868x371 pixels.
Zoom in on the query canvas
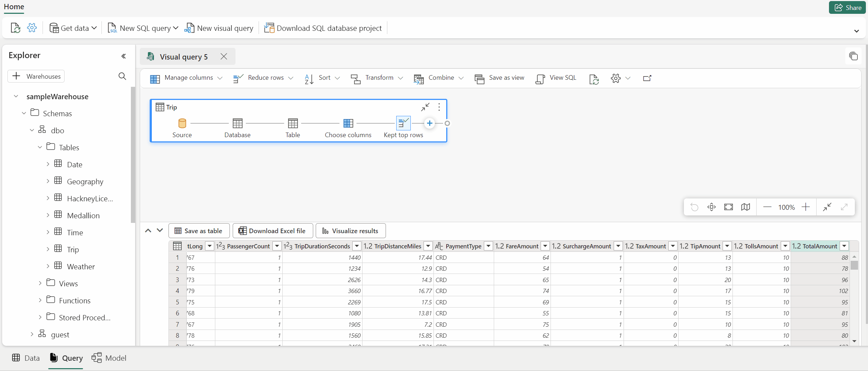(x=806, y=207)
